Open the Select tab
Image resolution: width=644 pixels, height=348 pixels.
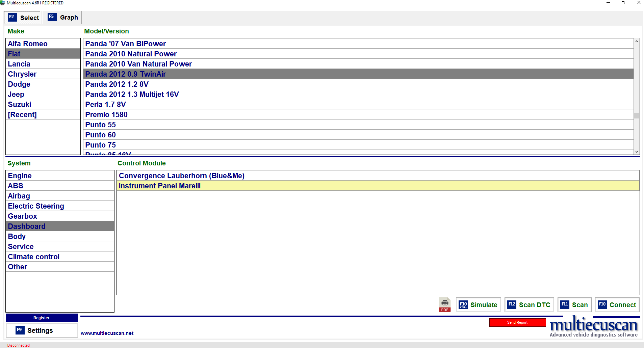[x=23, y=18]
